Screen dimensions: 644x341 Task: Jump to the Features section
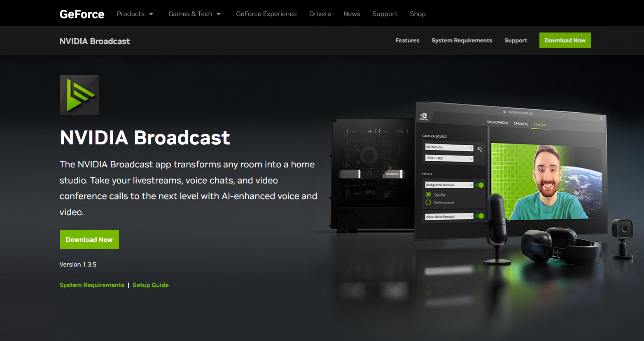(407, 40)
